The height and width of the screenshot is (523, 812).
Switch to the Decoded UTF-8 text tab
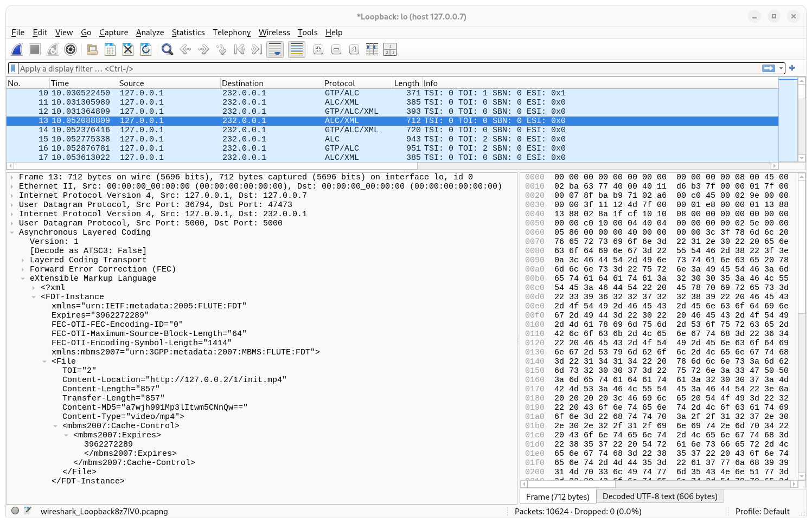click(660, 496)
